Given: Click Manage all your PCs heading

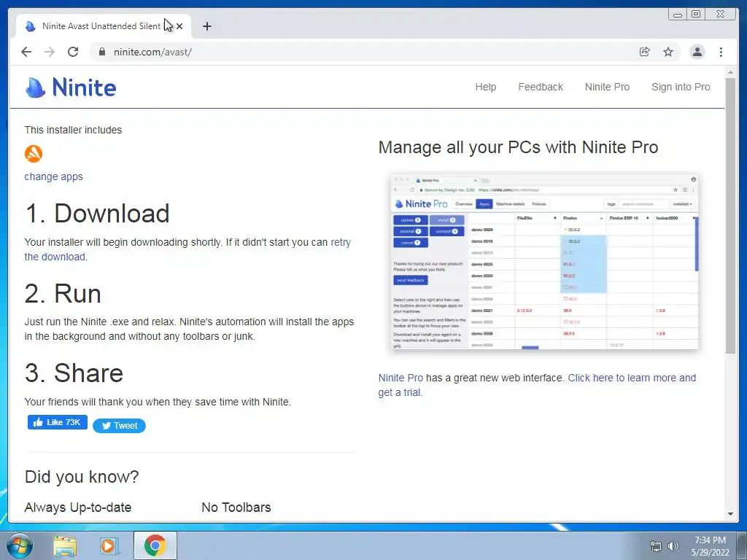Looking at the screenshot, I should tap(518, 147).
